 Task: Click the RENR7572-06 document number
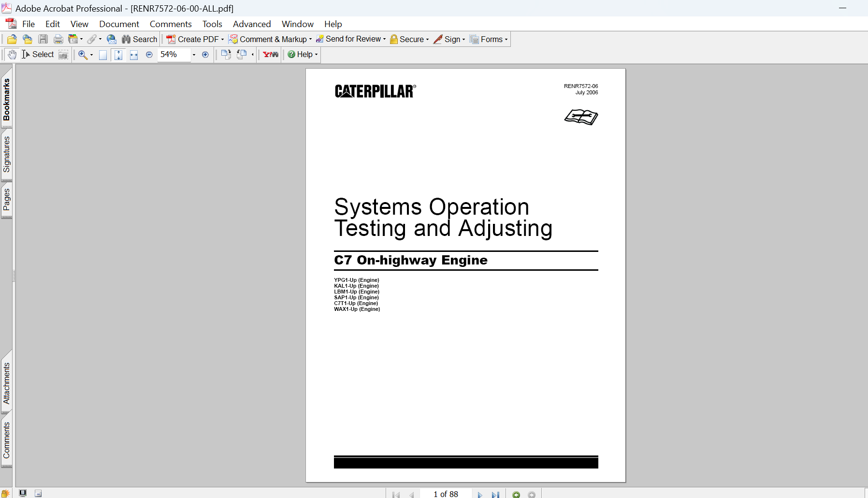point(581,86)
